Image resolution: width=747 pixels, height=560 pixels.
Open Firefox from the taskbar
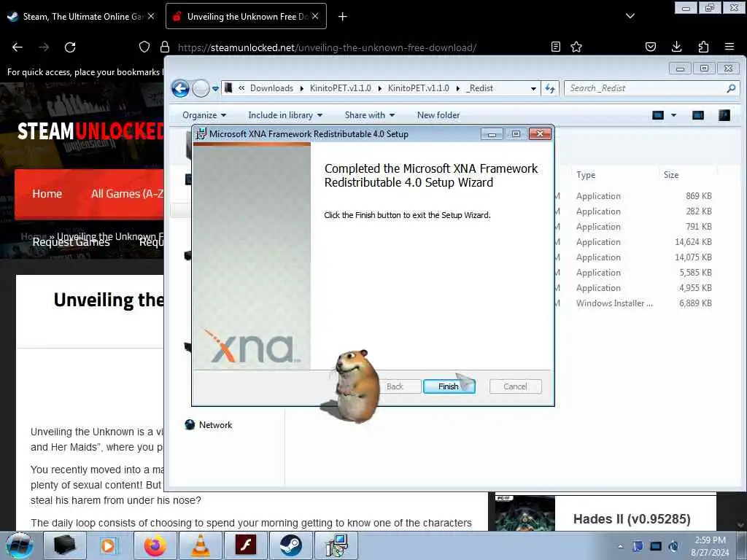pyautogui.click(x=155, y=545)
